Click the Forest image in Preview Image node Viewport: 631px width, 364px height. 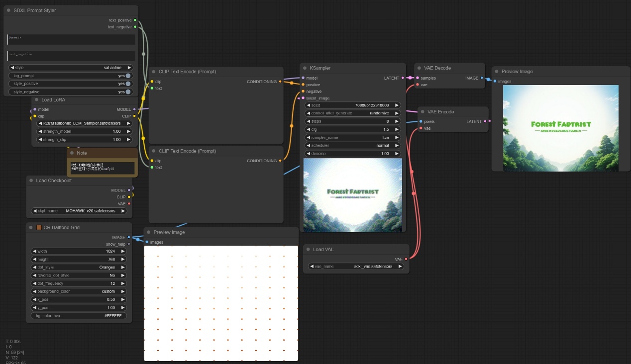tap(560, 128)
